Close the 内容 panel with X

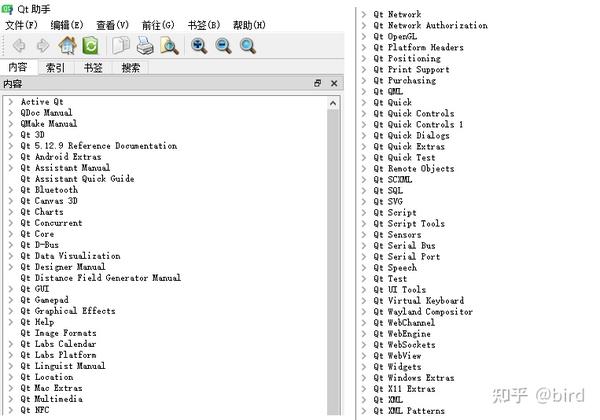point(334,83)
